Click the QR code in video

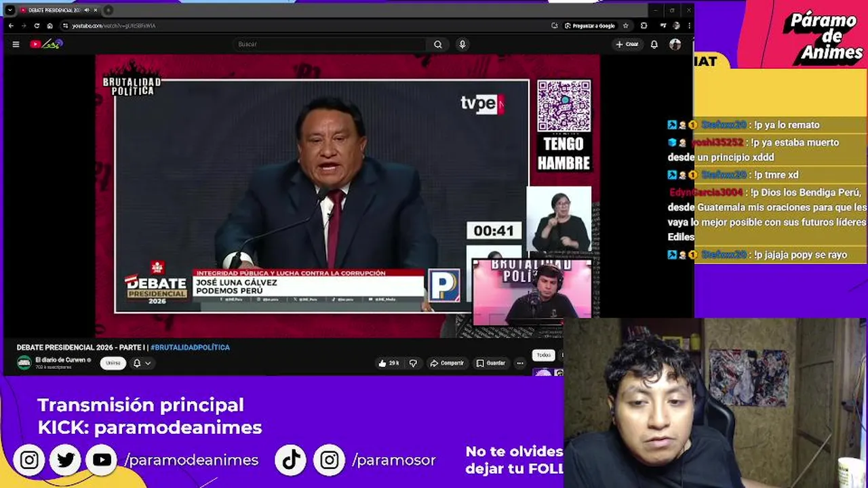click(x=564, y=106)
